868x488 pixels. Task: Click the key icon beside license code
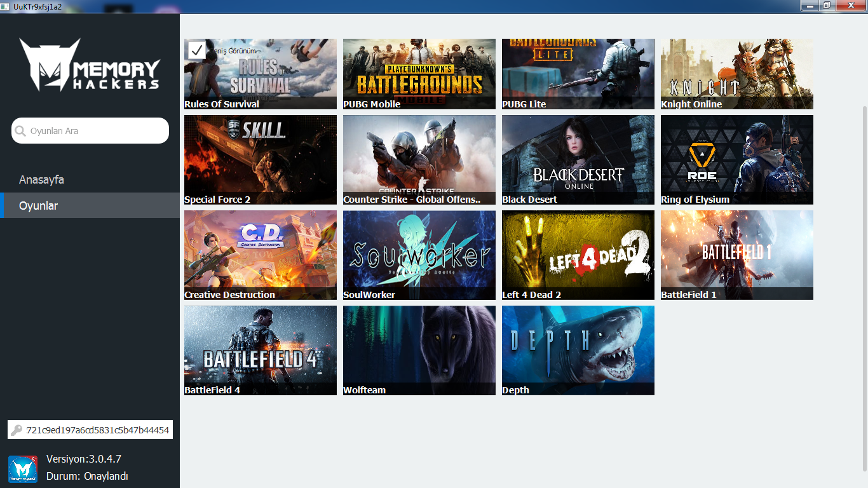17,430
